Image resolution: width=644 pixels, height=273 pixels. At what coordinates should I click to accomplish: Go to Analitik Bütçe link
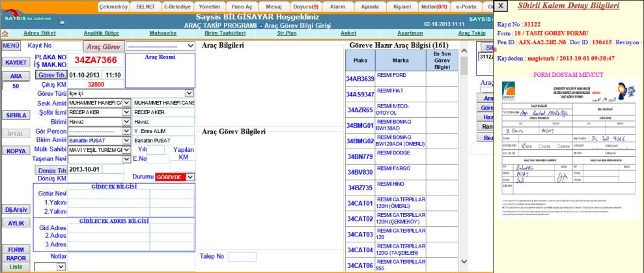tap(102, 33)
